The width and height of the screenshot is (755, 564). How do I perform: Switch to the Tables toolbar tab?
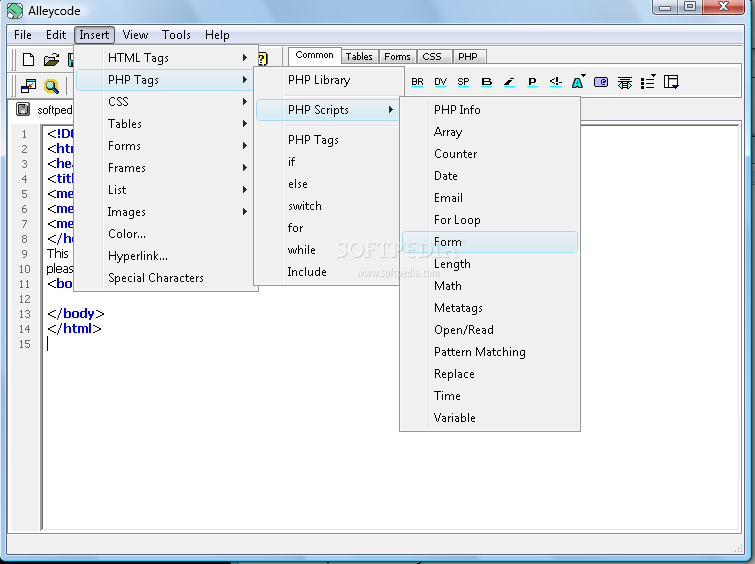click(x=359, y=56)
